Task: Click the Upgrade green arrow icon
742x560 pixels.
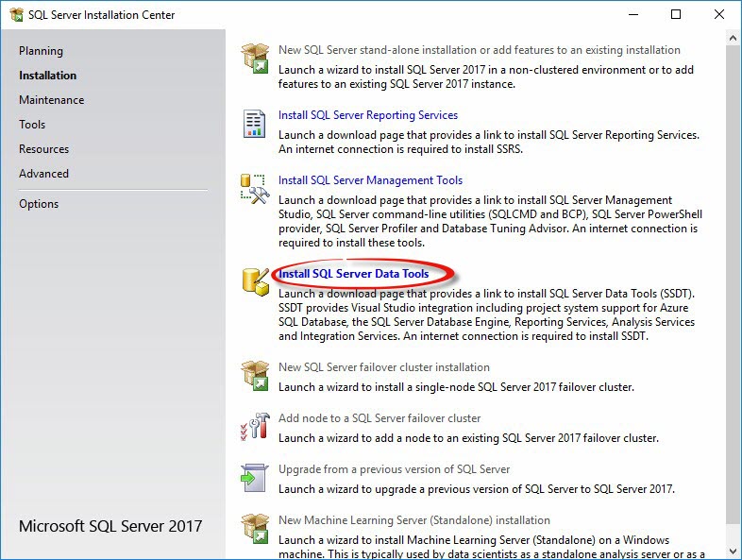Action: [x=255, y=478]
